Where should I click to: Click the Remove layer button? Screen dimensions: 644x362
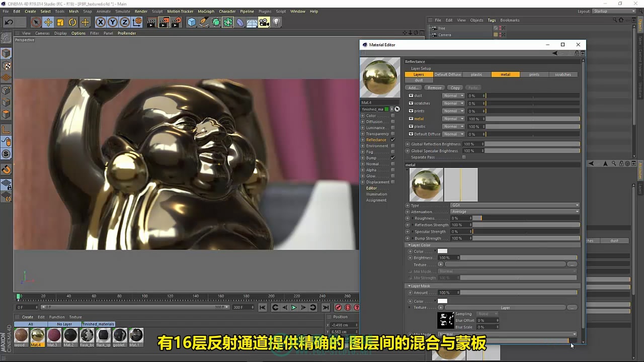tap(435, 87)
